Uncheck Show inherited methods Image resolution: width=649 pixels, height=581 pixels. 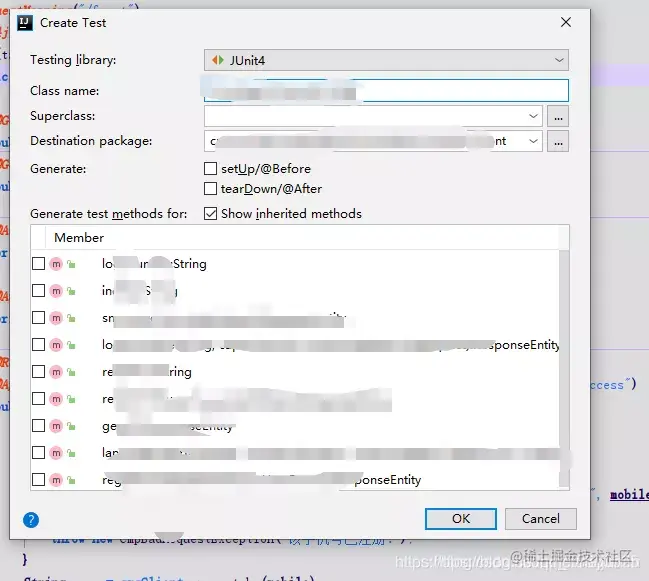[210, 214]
